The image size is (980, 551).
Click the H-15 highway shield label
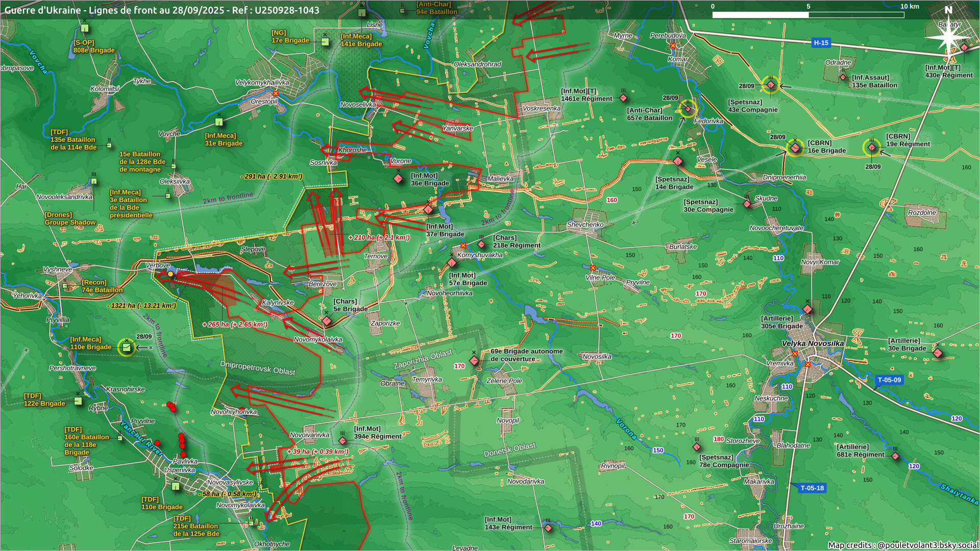[821, 43]
